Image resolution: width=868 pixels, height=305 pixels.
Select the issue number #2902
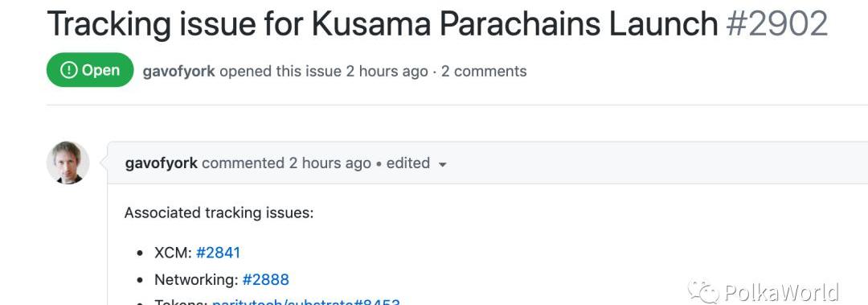(x=776, y=23)
